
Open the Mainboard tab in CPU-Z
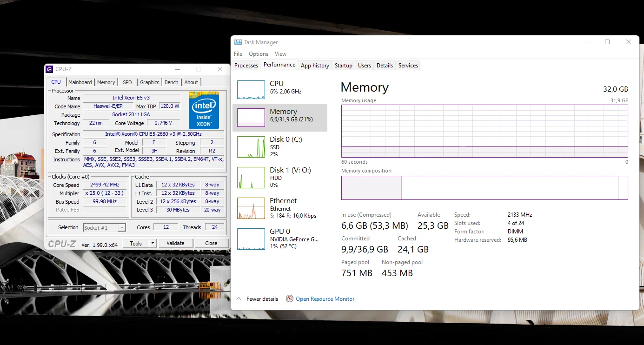coord(80,82)
